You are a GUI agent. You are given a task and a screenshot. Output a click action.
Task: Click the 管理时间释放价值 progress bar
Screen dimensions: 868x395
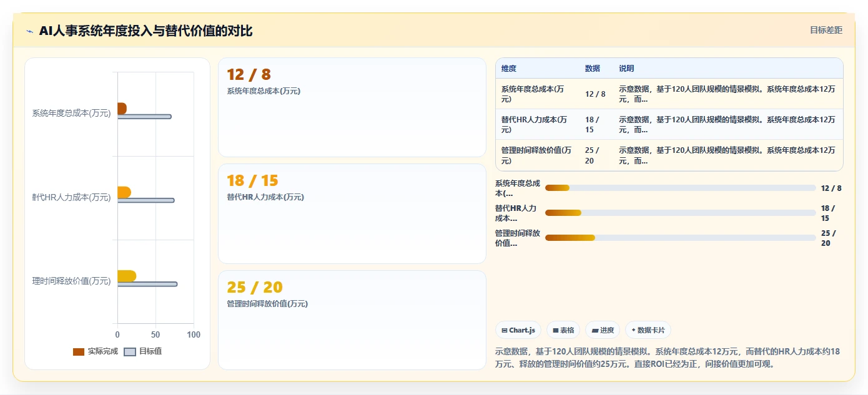point(681,238)
